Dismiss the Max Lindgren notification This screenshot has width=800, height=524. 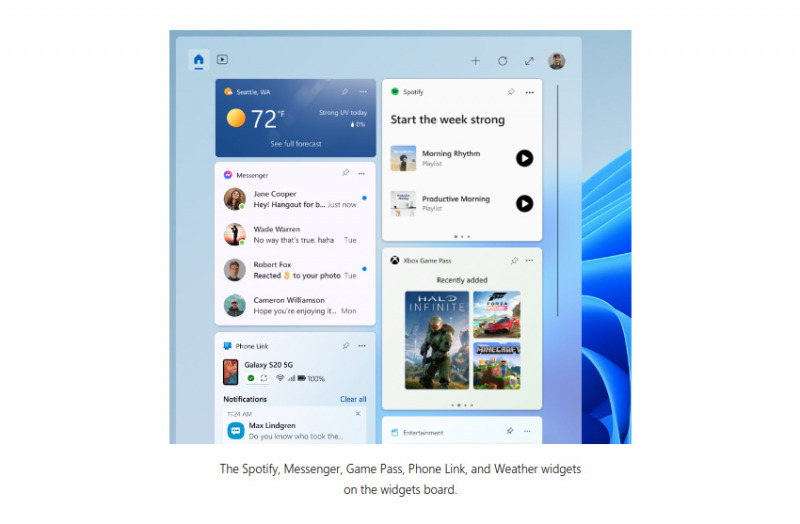pos(358,414)
